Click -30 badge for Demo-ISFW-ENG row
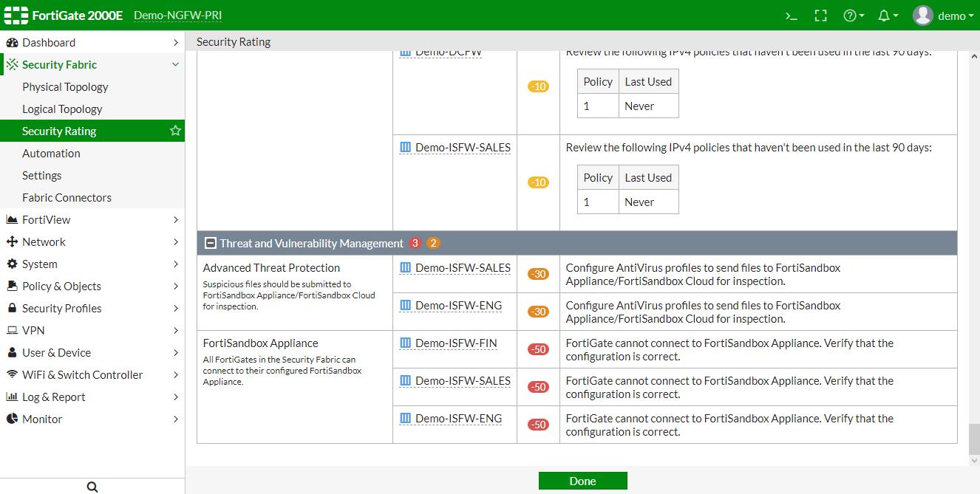 (538, 312)
